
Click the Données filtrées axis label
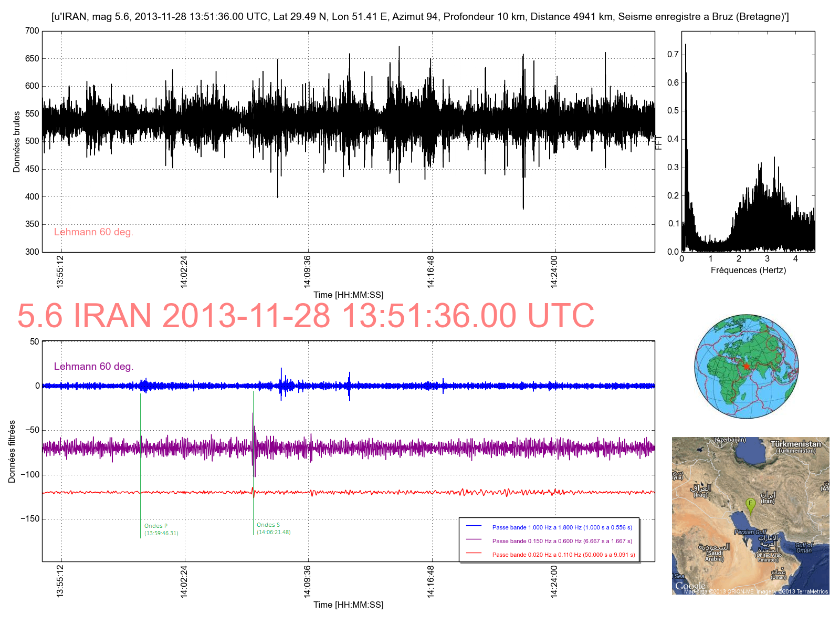(12, 452)
